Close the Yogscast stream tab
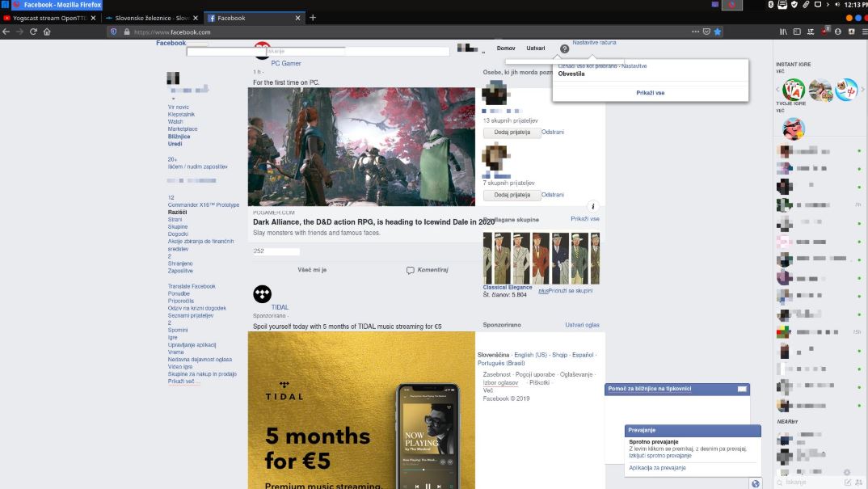The height and width of the screenshot is (489, 868). pos(93,18)
